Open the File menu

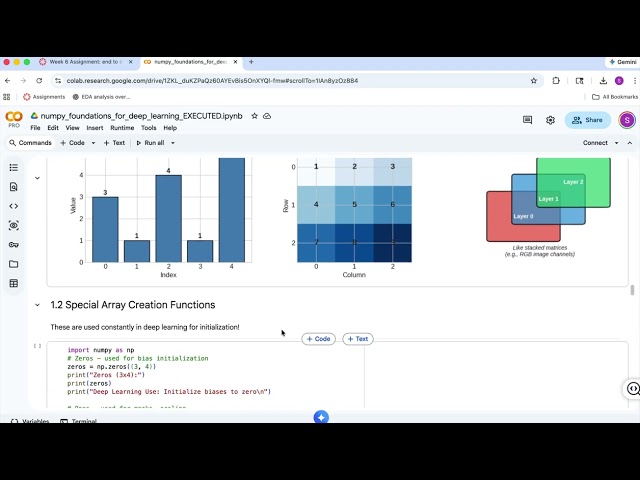click(x=36, y=128)
